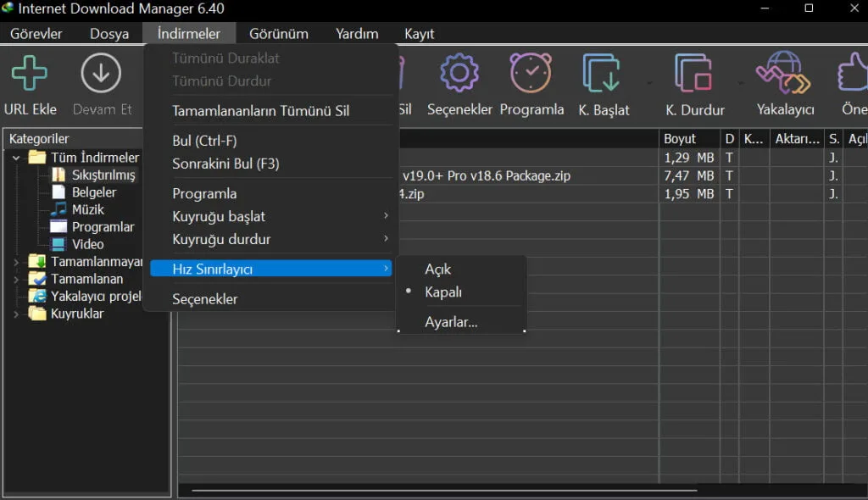Open the Dosya menu
Image resolution: width=868 pixels, height=500 pixels.
tap(109, 34)
